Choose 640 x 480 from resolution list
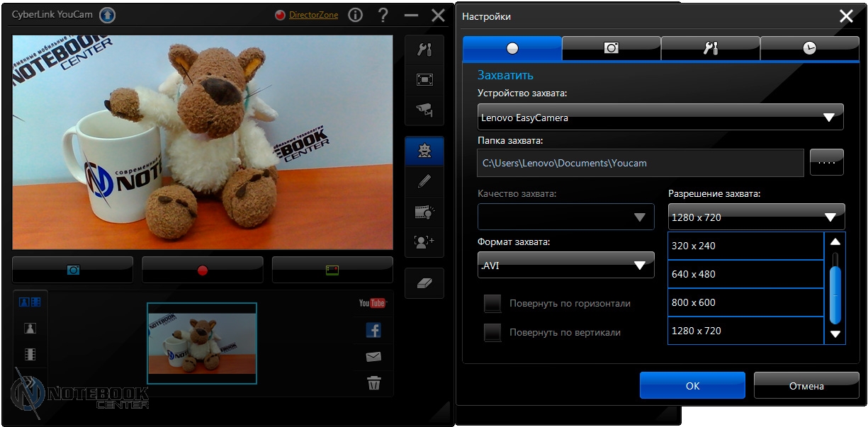The height and width of the screenshot is (427, 868). [745, 274]
